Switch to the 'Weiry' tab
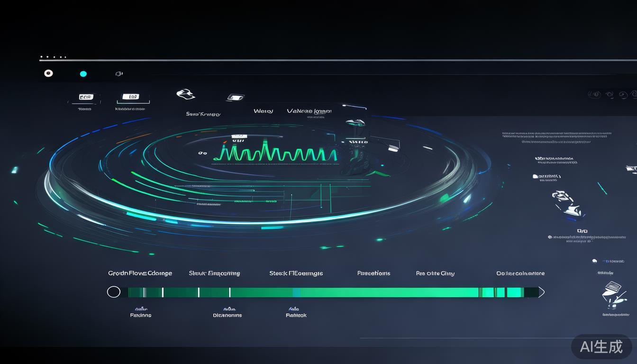Screen dimensions: 637x364 click(263, 111)
